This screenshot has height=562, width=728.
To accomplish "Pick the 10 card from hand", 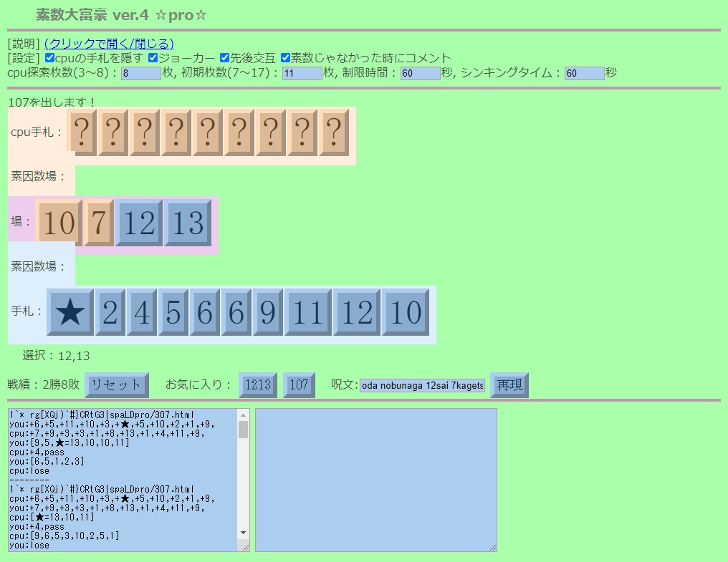I will (406, 311).
